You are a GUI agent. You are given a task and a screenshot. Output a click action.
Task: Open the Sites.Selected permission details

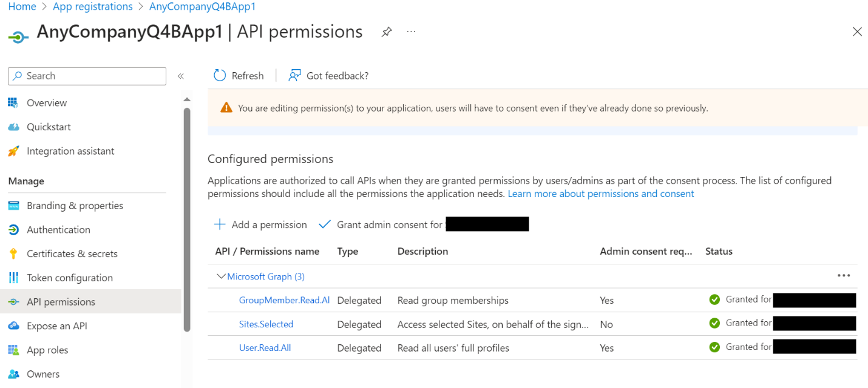(x=266, y=323)
